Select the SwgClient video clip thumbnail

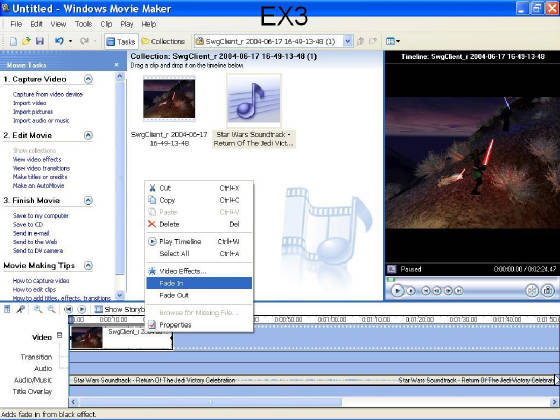click(169, 99)
